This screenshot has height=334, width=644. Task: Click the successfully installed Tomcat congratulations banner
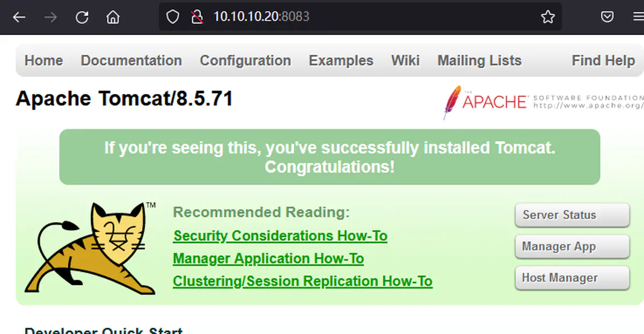pos(330,157)
